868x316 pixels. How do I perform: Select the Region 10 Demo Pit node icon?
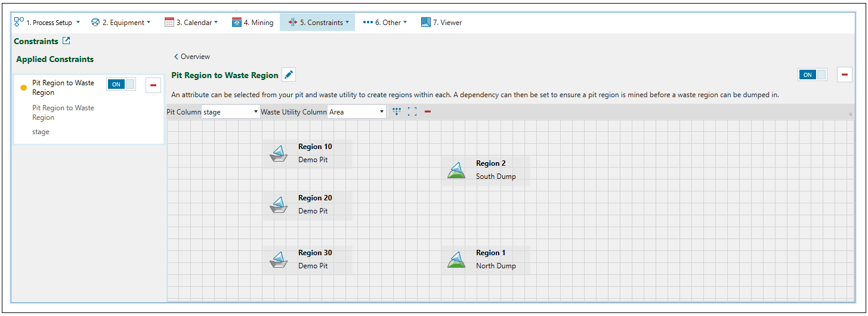point(277,153)
